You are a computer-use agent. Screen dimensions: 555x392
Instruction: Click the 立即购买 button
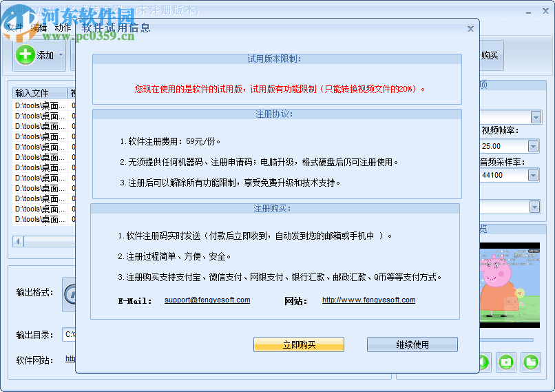pos(299,344)
